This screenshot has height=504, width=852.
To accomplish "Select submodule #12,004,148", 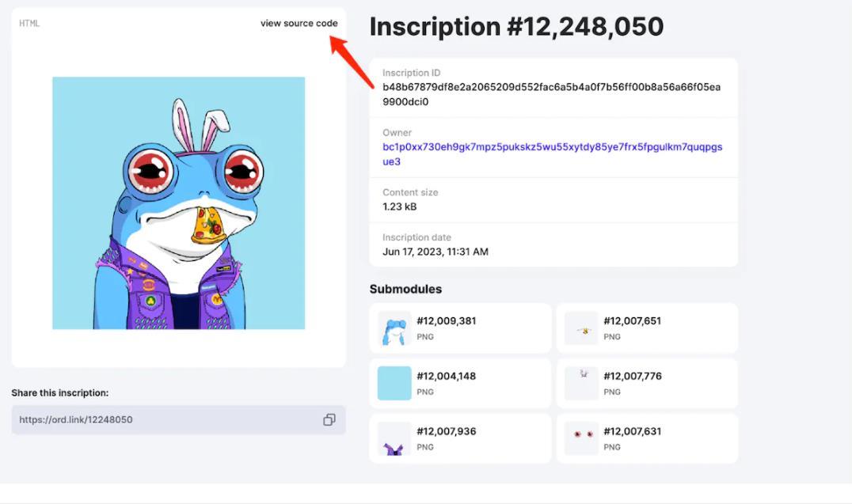I will coord(447,377).
